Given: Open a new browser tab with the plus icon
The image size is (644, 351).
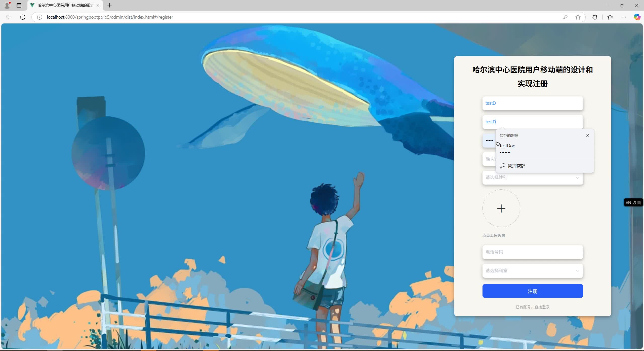Looking at the screenshot, I should (109, 5).
